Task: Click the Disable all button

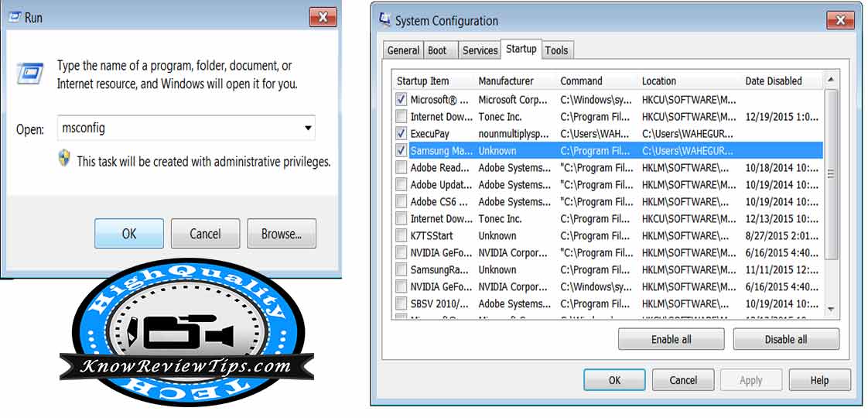Action: pos(785,339)
